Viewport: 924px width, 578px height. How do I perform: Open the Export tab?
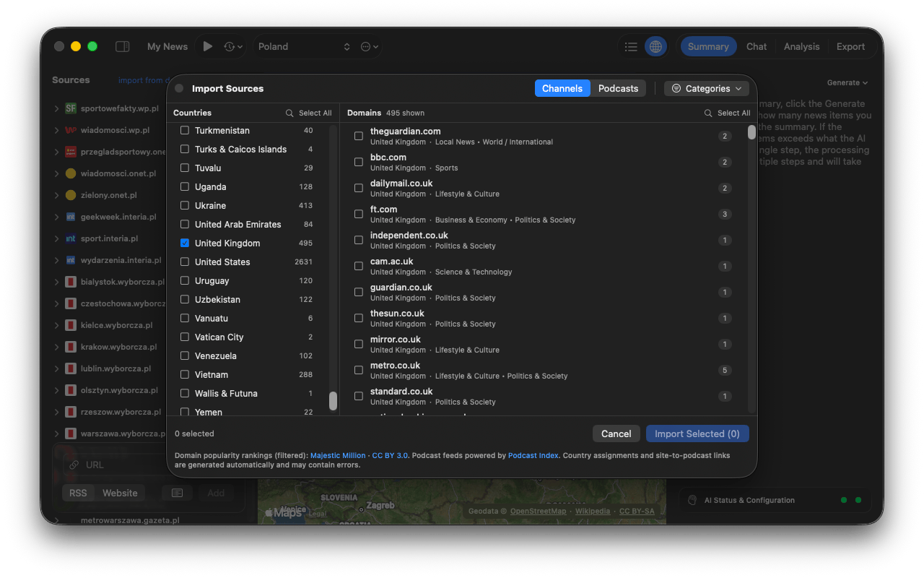tap(850, 46)
